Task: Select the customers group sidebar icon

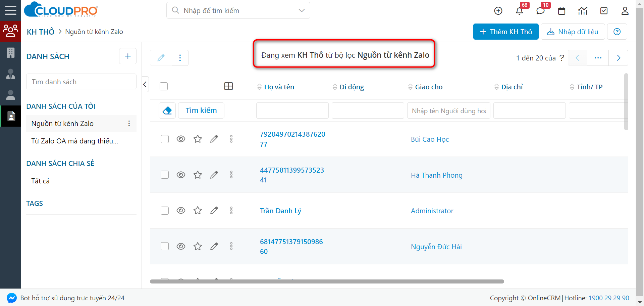Action: pyautogui.click(x=10, y=31)
